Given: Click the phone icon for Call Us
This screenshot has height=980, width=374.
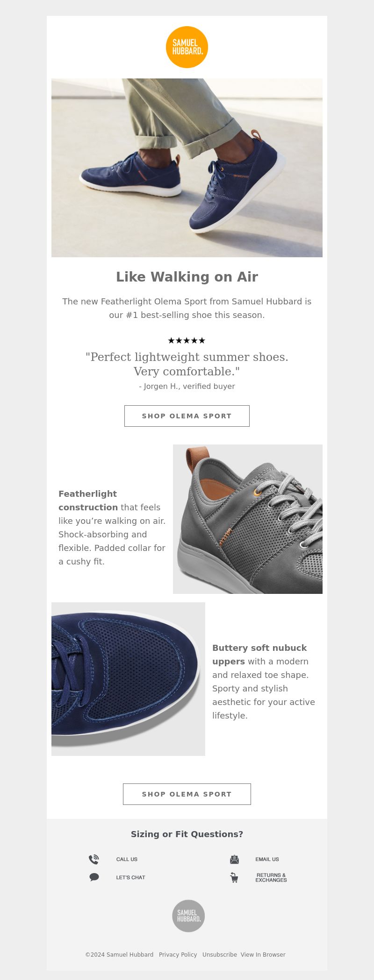Looking at the screenshot, I should pos(94,859).
